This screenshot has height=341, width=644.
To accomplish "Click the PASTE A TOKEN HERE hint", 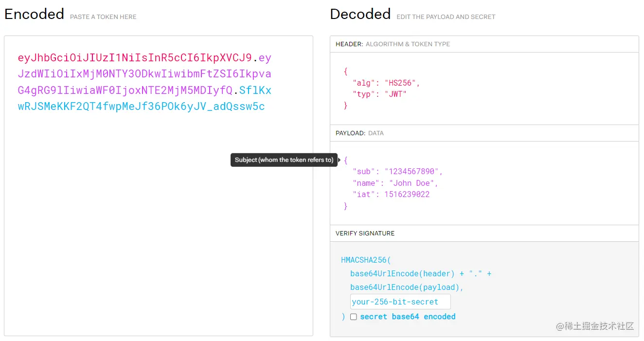I will 103,17.
